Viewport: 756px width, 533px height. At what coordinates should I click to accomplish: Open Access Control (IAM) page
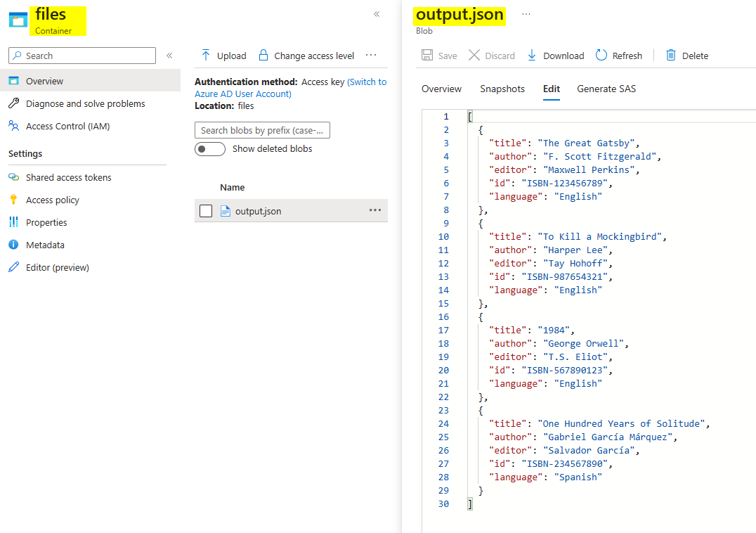(67, 126)
